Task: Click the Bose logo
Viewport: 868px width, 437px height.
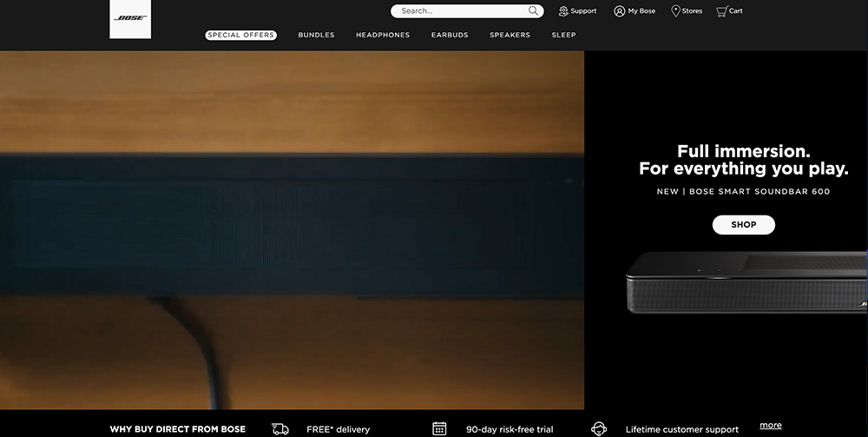Action: click(130, 19)
